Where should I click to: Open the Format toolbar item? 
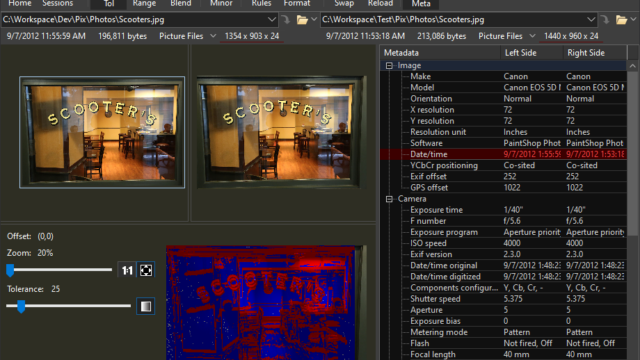coord(297,4)
